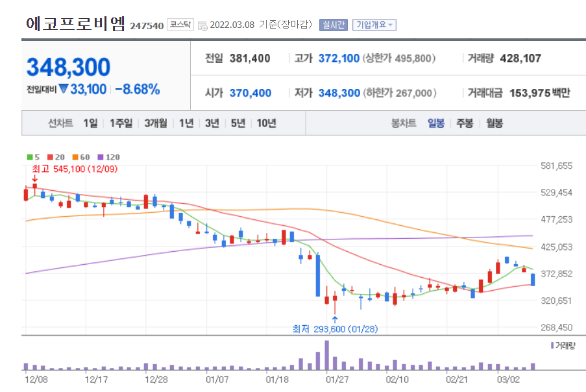Click the current price 348,300

tap(68, 67)
